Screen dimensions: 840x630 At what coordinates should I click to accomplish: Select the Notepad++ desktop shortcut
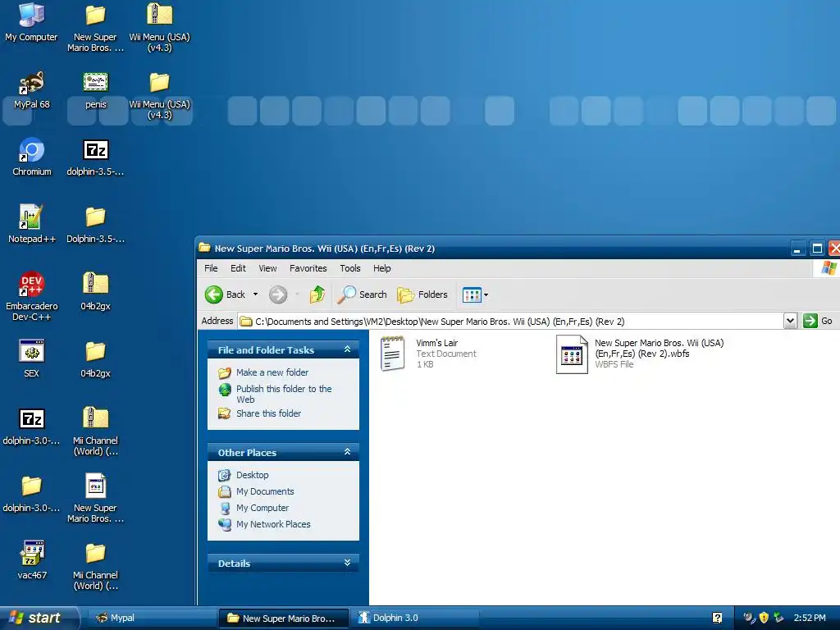32,217
